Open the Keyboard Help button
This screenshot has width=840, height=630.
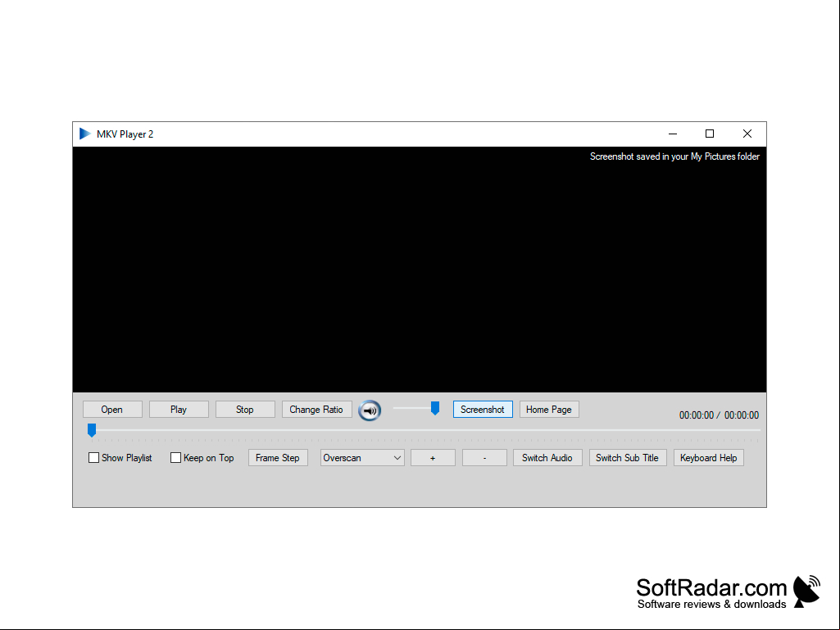pyautogui.click(x=709, y=457)
